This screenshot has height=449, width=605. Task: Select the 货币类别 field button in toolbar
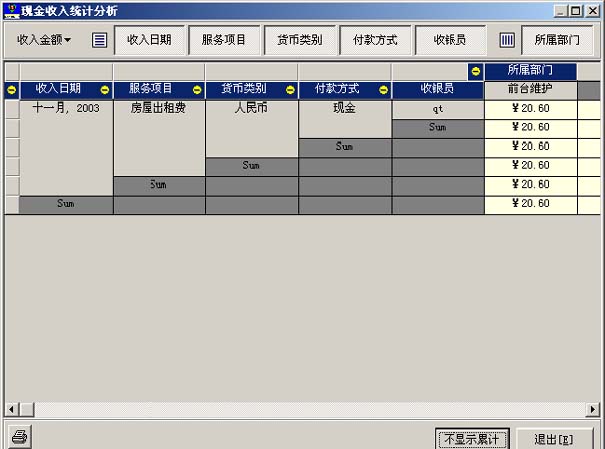[300, 41]
